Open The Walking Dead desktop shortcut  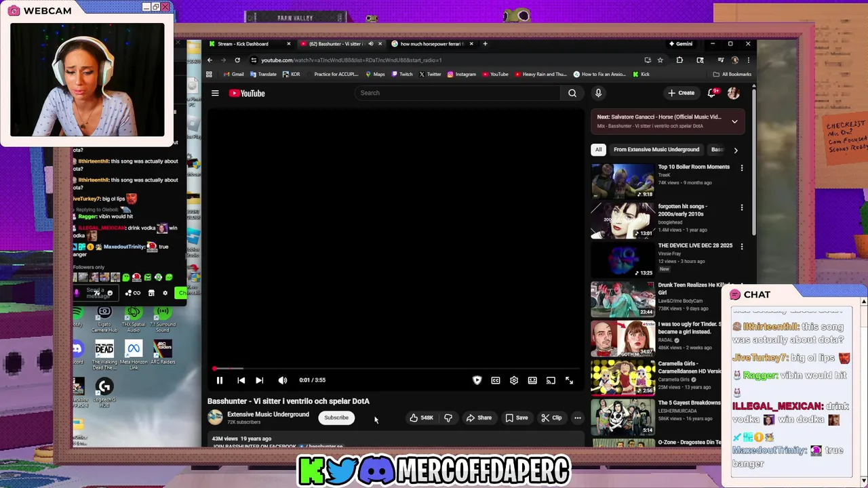(x=104, y=356)
